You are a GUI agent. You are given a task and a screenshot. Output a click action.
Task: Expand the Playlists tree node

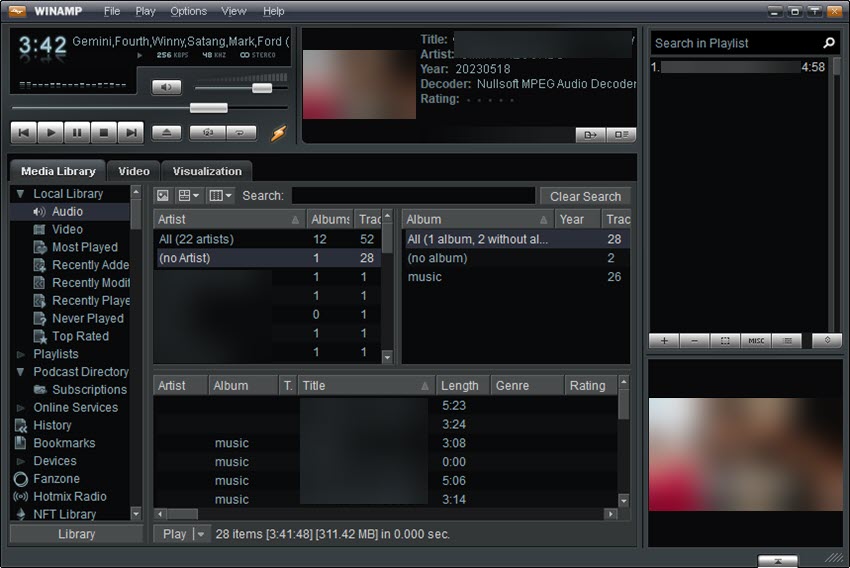coord(21,354)
